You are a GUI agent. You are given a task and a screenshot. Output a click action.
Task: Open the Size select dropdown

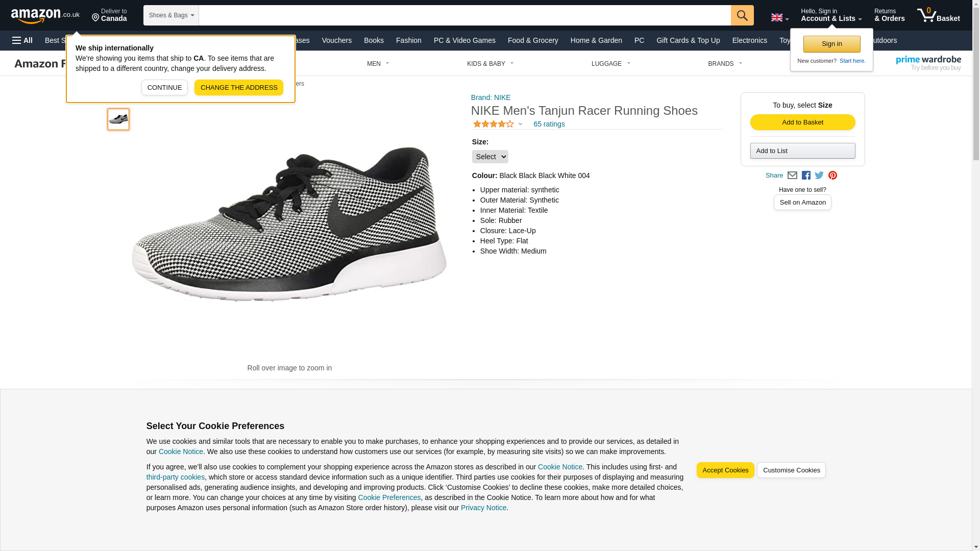tap(489, 157)
